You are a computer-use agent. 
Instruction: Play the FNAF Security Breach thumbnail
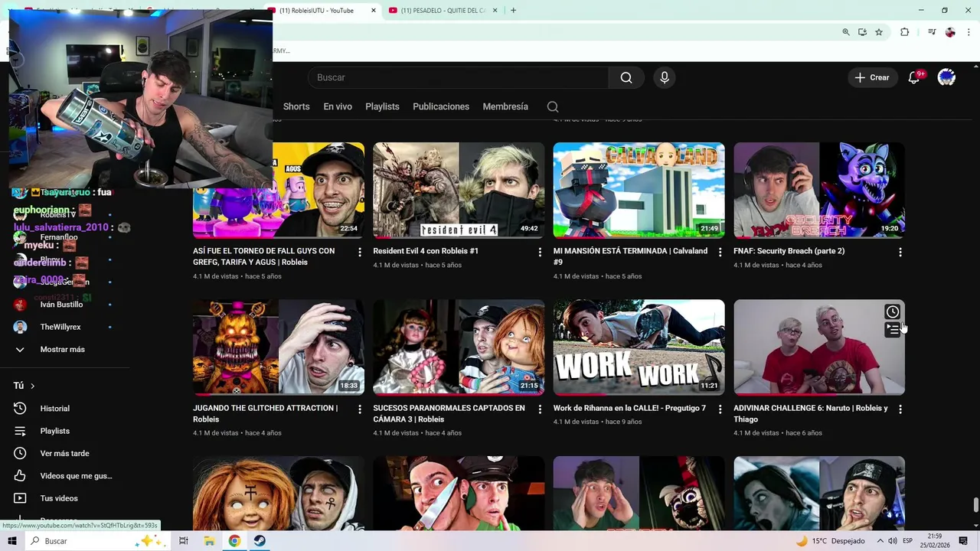819,191
